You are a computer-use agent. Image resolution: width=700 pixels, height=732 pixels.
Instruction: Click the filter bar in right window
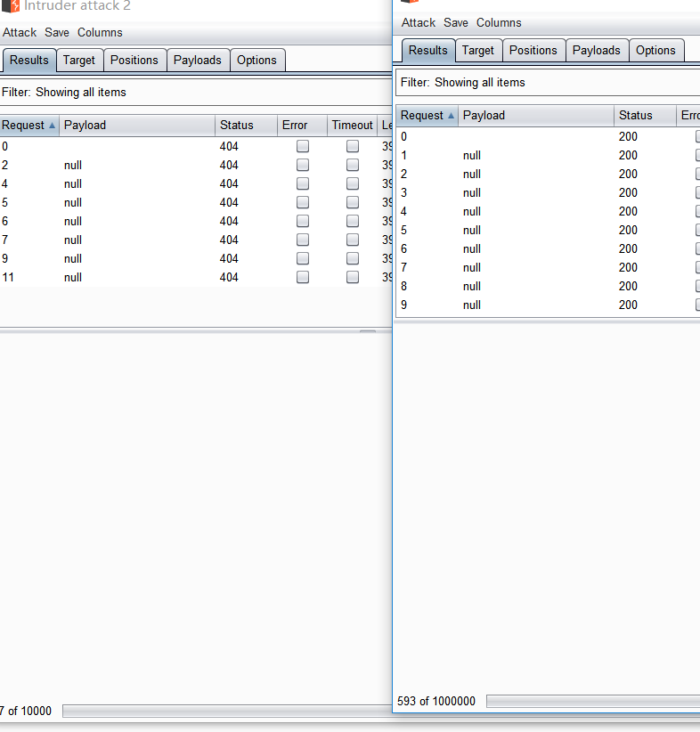[x=548, y=83]
